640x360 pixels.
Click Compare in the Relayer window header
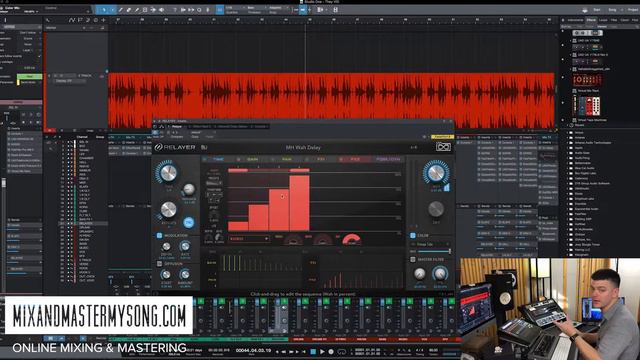(x=177, y=137)
